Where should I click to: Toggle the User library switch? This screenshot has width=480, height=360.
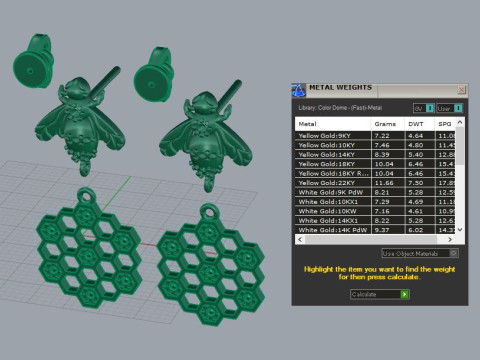449,108
